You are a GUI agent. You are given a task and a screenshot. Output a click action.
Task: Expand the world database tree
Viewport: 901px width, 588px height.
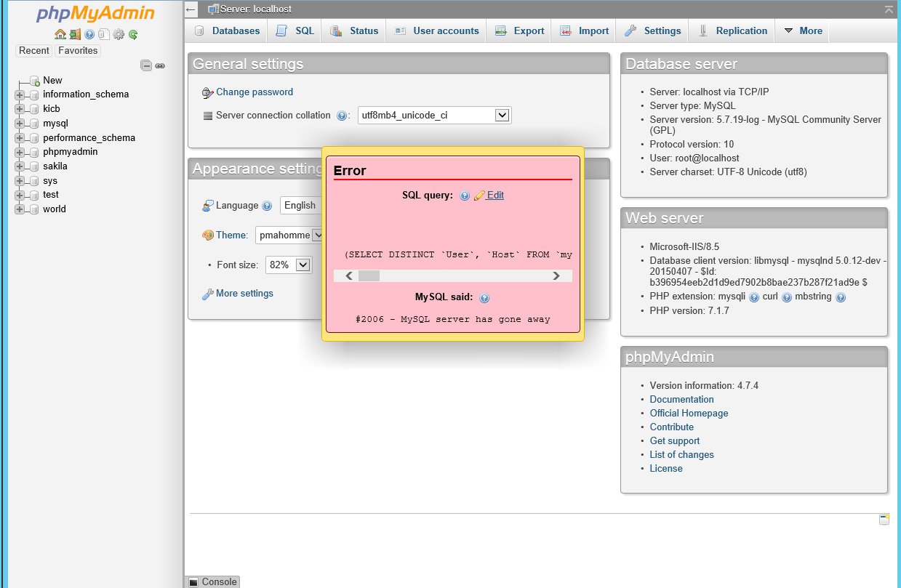[20, 209]
